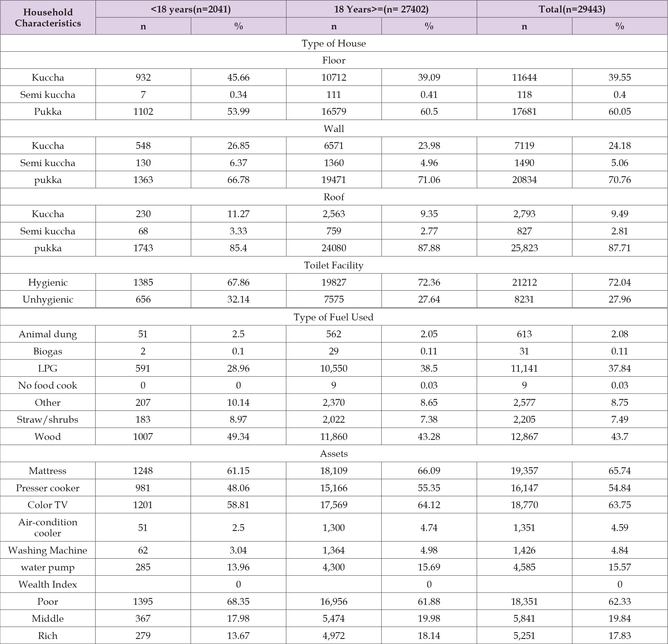Select the "<18 years(n=2041)" column header

[x=190, y=9]
